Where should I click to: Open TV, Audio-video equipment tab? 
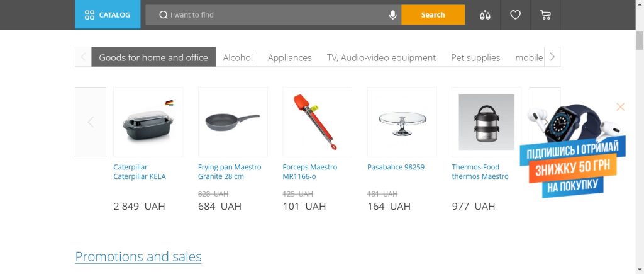point(381,57)
